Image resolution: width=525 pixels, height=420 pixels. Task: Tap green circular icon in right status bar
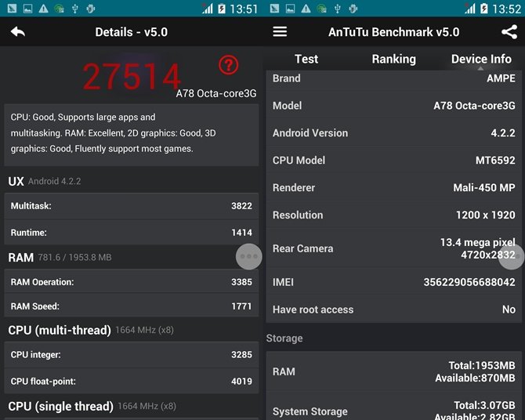point(322,9)
